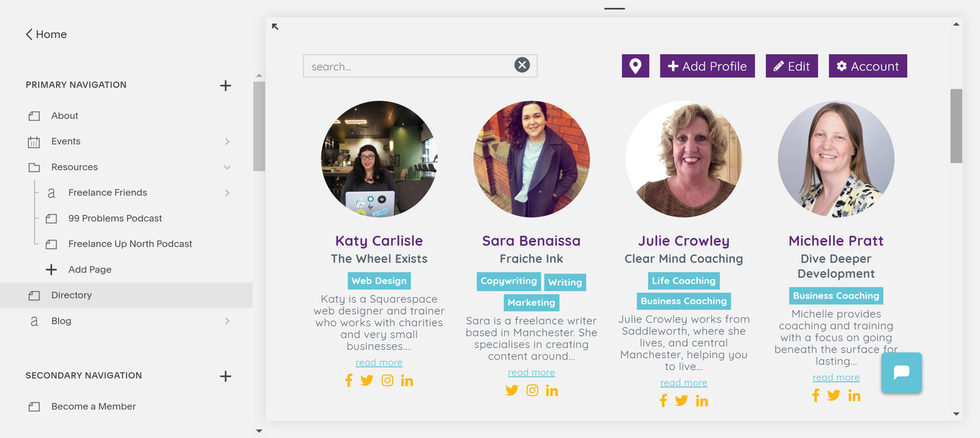Collapse the Resources folder
This screenshot has height=438, width=980.
(x=227, y=167)
